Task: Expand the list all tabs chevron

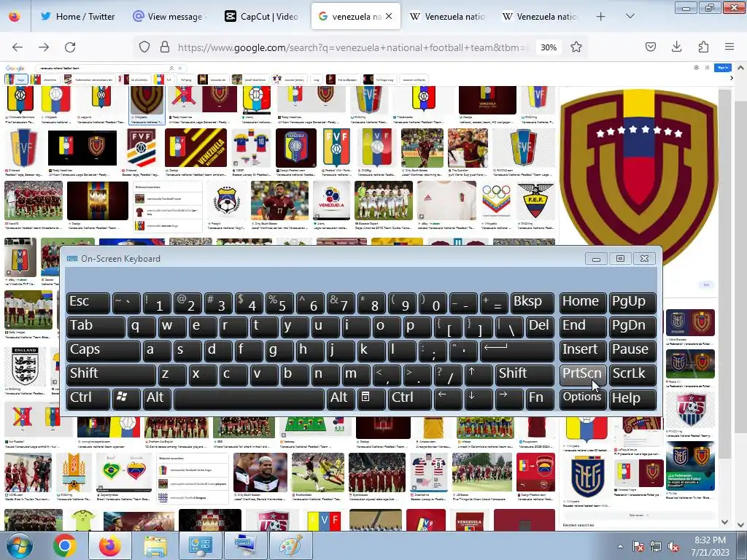Action: [x=630, y=17]
